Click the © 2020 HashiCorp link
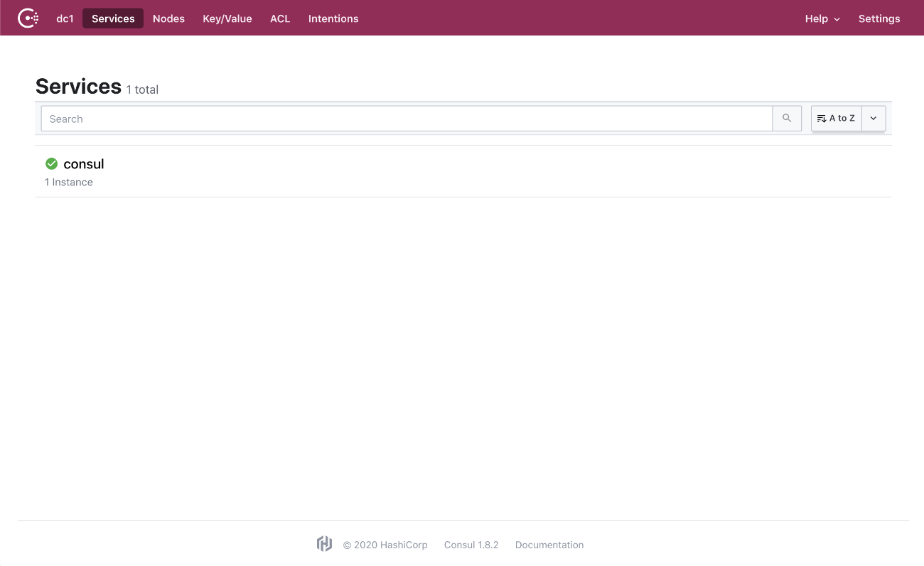The height and width of the screenshot is (566, 924). click(x=385, y=545)
